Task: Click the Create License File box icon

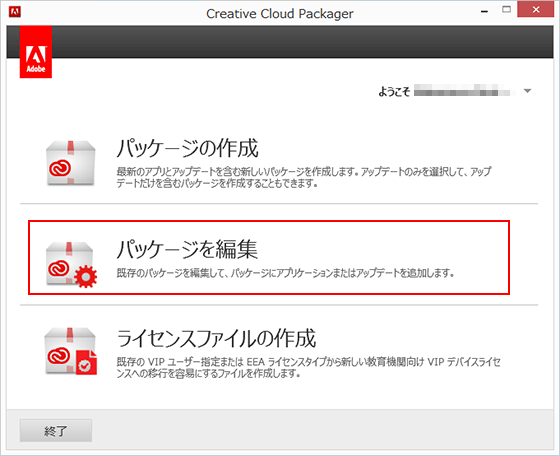Action: (71, 351)
